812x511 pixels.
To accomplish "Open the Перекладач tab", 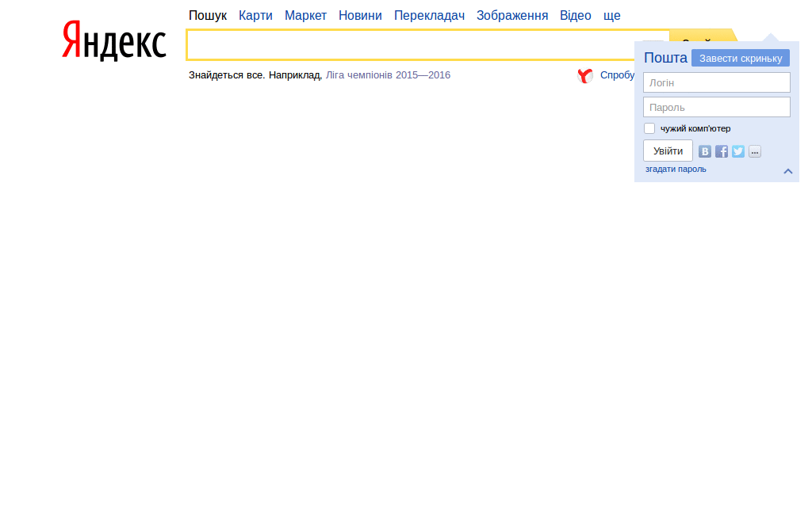I will (429, 16).
